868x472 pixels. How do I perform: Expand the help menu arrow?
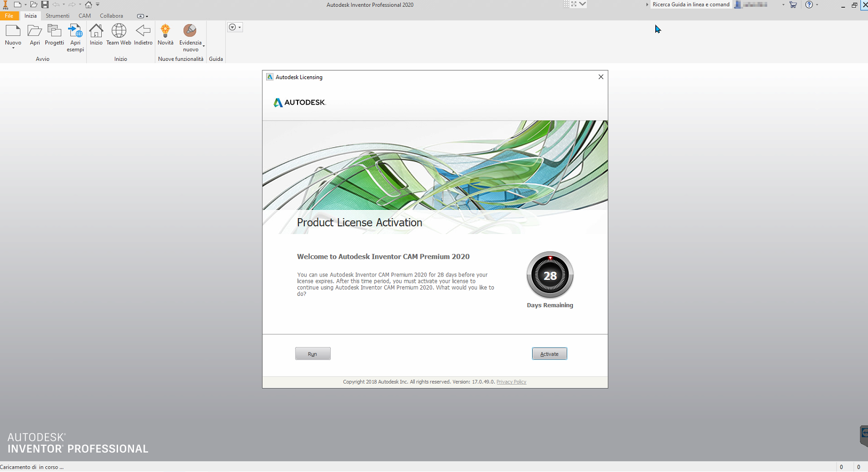tap(817, 5)
